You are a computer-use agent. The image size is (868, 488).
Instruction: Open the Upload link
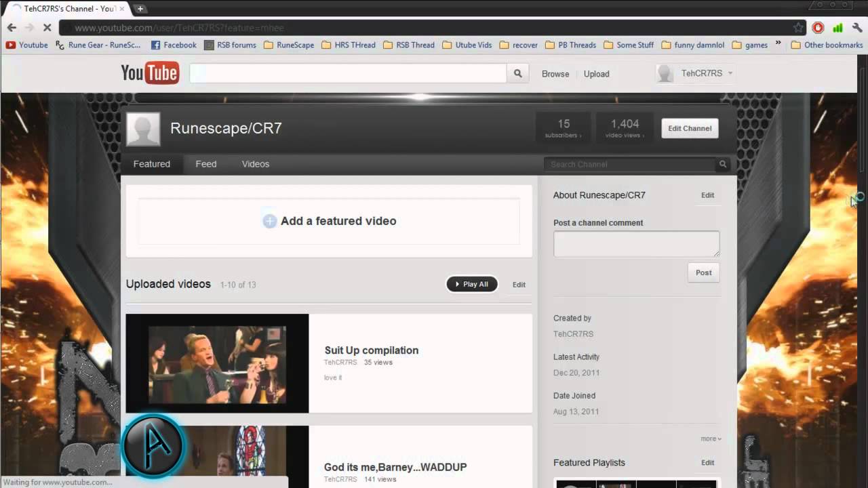pyautogui.click(x=597, y=74)
